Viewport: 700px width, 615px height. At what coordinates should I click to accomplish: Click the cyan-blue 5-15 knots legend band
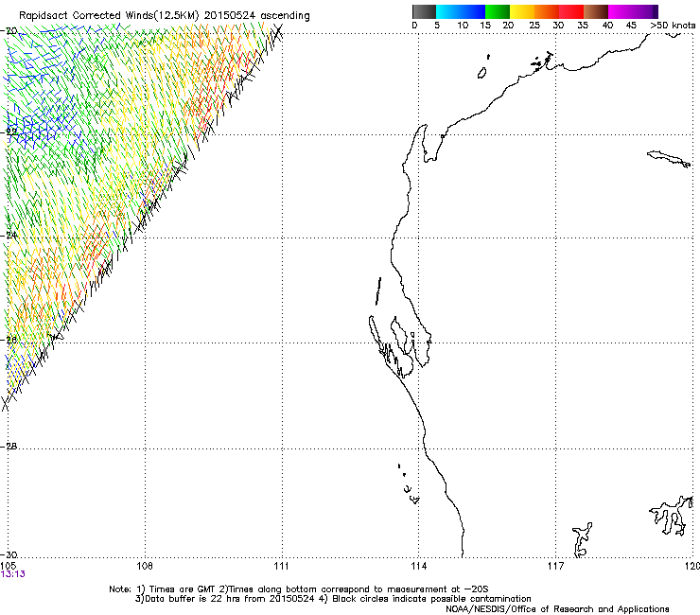coord(461,11)
